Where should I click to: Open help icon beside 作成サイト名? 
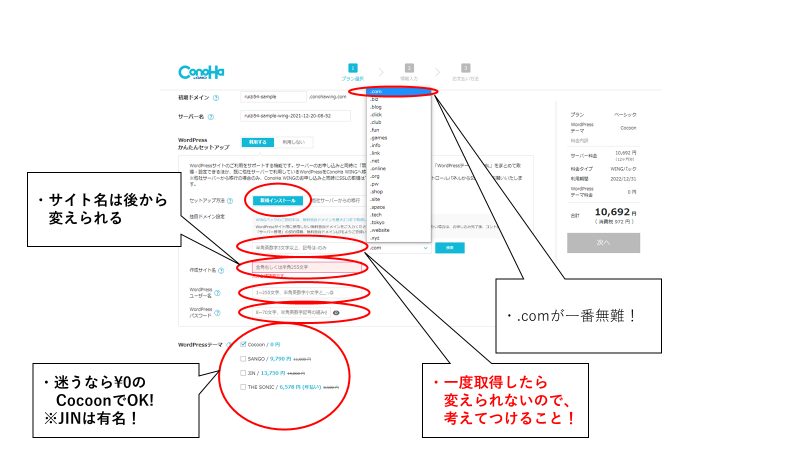(221, 270)
